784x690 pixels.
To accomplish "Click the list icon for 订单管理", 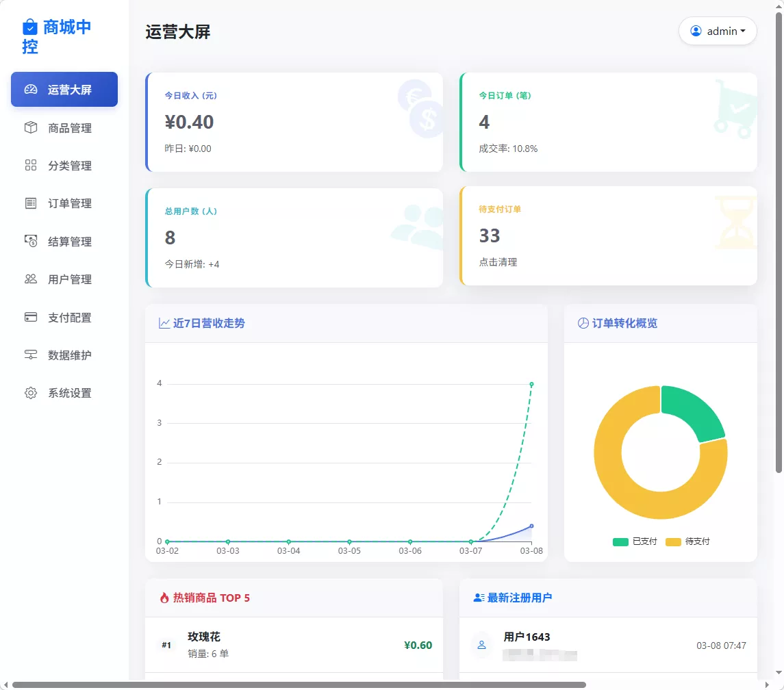I will (x=31, y=203).
